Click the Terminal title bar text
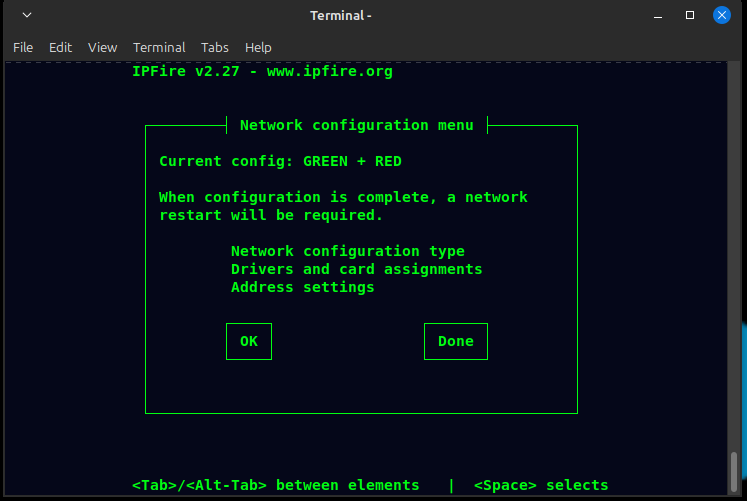Image resolution: width=747 pixels, height=501 pixels. tap(341, 16)
